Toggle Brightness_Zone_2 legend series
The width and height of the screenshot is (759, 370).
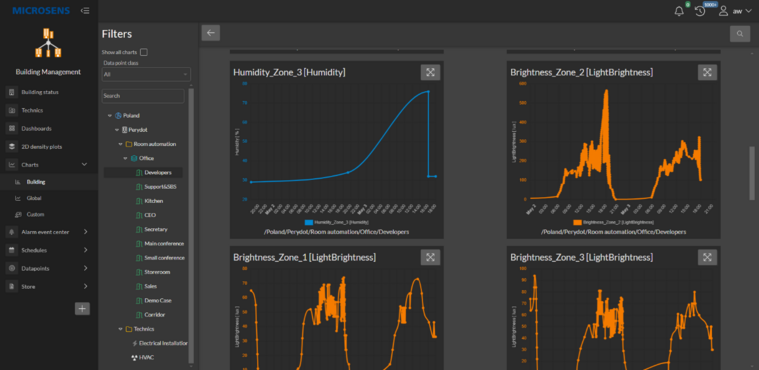point(613,222)
